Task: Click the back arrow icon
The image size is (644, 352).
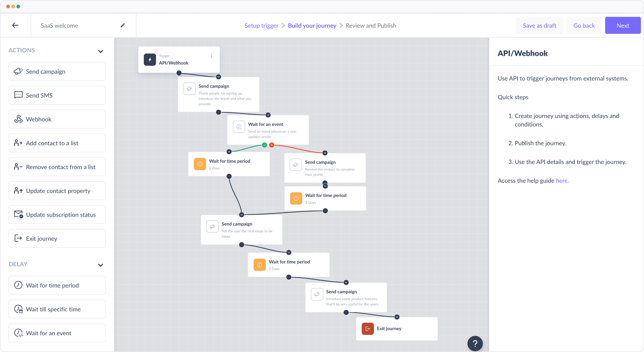Action: [x=15, y=25]
